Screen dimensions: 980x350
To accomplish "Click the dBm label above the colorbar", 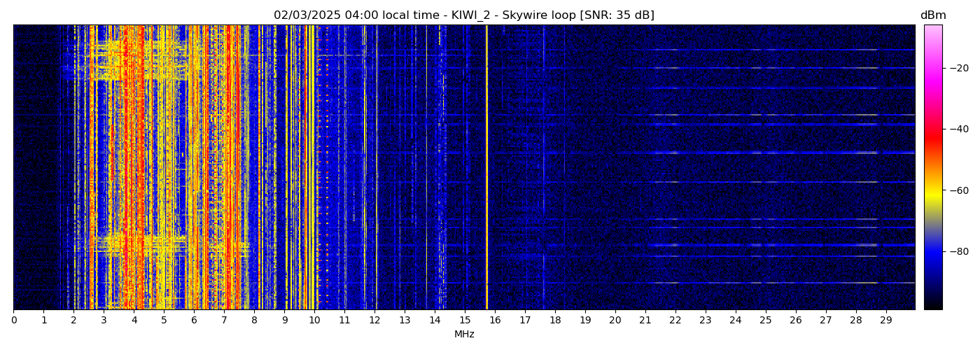I will (x=932, y=15).
